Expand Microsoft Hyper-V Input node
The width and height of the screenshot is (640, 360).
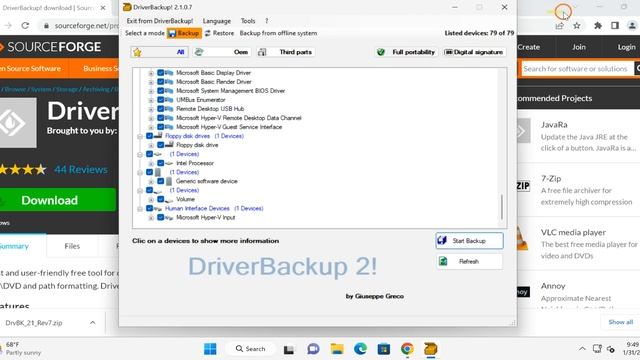tap(151, 218)
